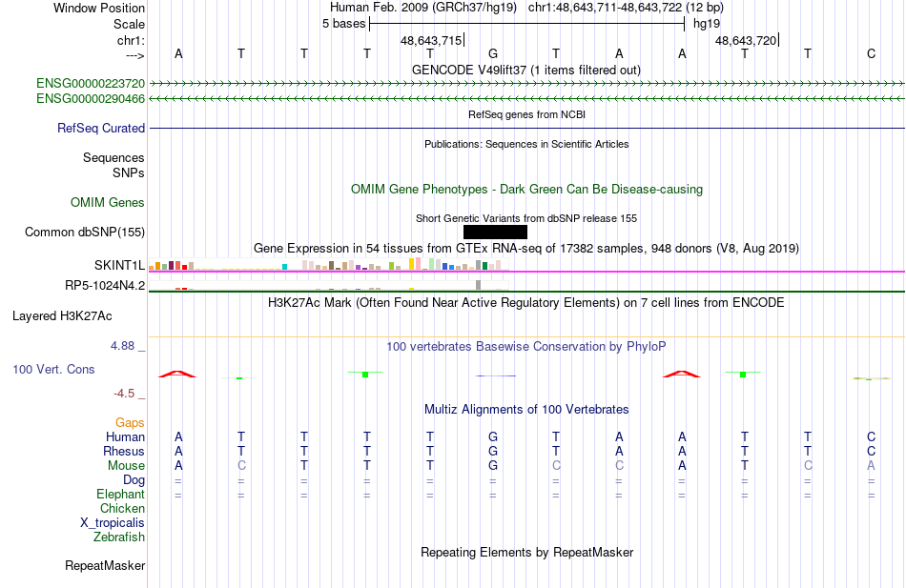The height and width of the screenshot is (588, 906).
Task: Click the 4.88 PhyloP upper scale value
Action: [x=122, y=345]
